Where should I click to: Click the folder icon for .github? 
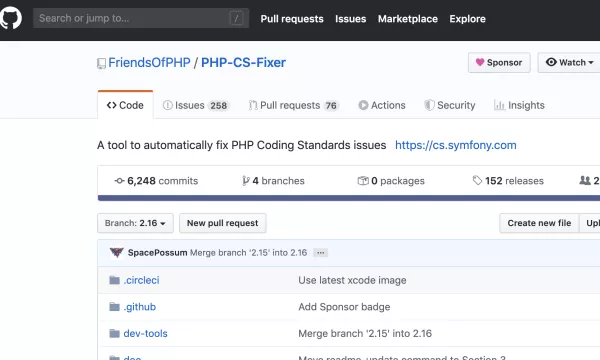[x=114, y=307]
